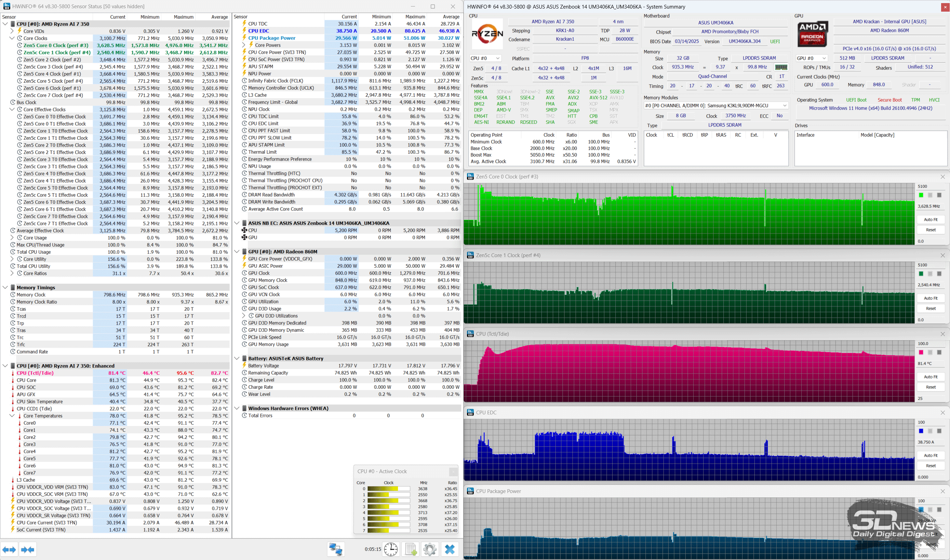The width and height of the screenshot is (950, 560).
Task: Click the HWiNFO icon of CPU EDC graph window
Action: [x=470, y=412]
